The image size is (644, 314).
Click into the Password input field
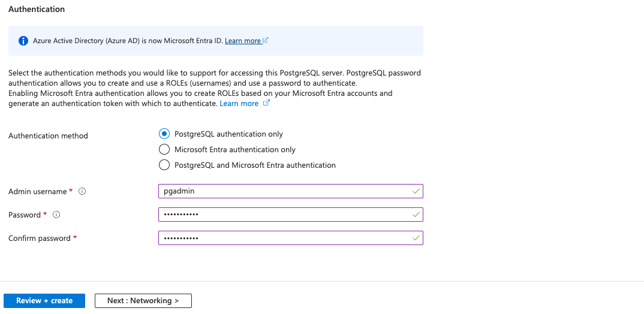coord(282,215)
